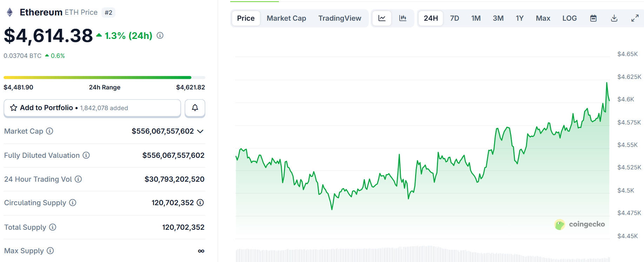Expand the chart to fullscreen
Screen dimensions: 644x262
pos(635,18)
